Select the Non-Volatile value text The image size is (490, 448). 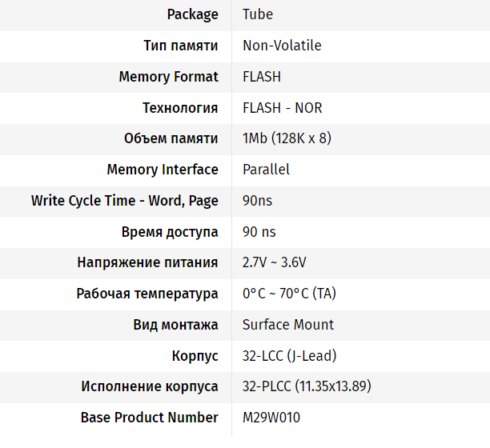[282, 46]
